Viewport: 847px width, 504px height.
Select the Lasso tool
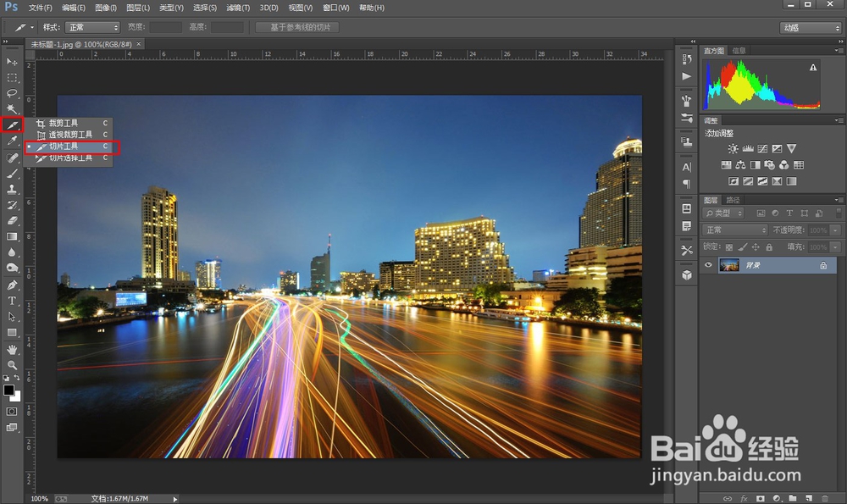tap(12, 93)
